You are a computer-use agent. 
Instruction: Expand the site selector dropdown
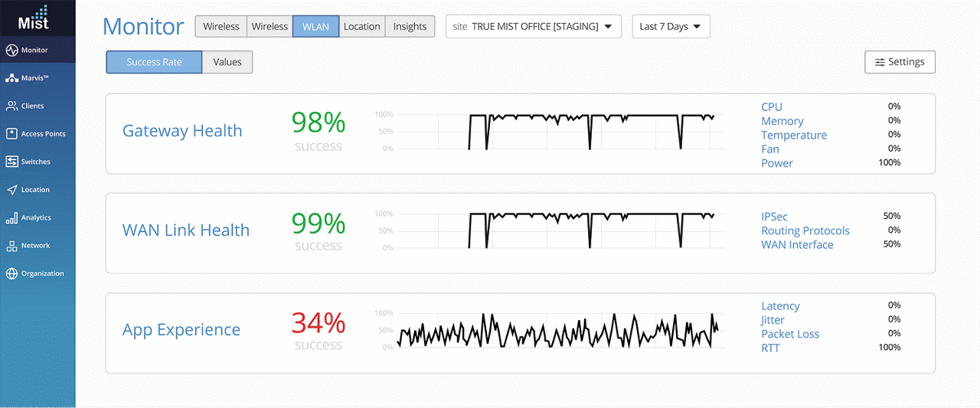(533, 26)
